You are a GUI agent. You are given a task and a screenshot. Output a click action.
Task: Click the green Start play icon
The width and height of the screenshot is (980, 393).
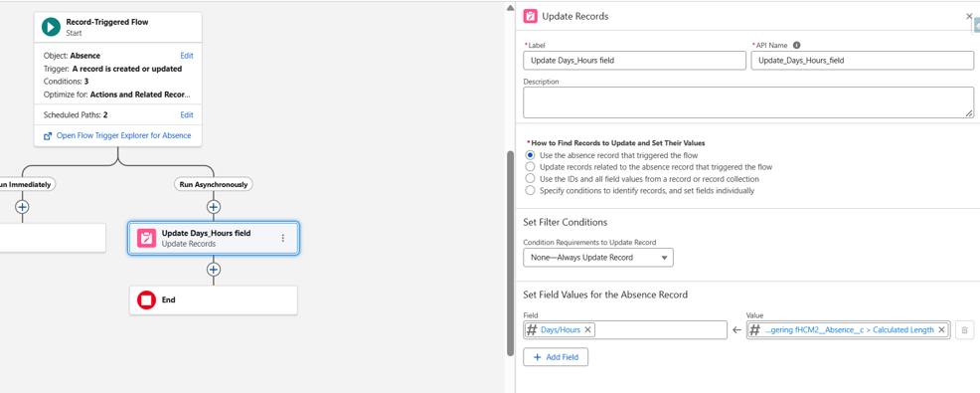[x=52, y=26]
